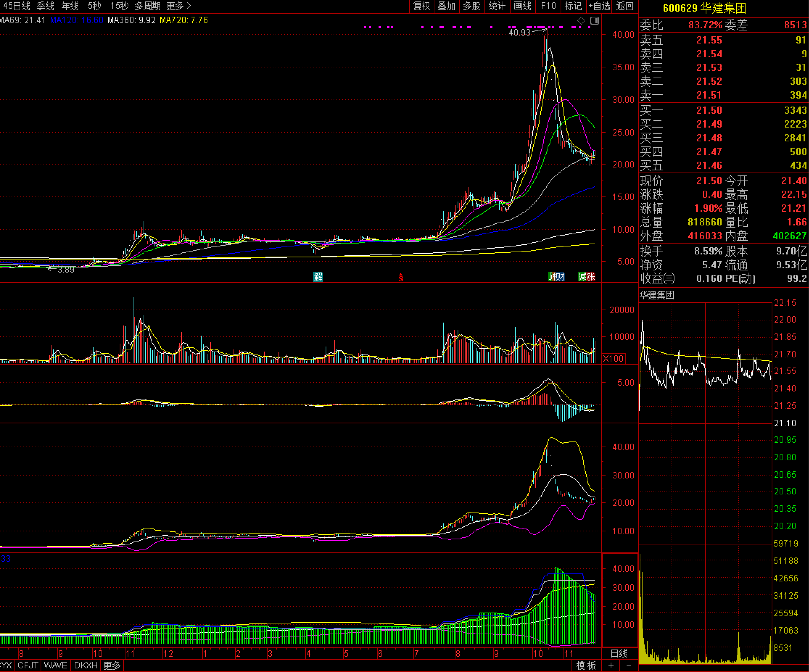The image size is (809, 672).
Task: Toggle the side panel layout icon
Action: [x=594, y=21]
